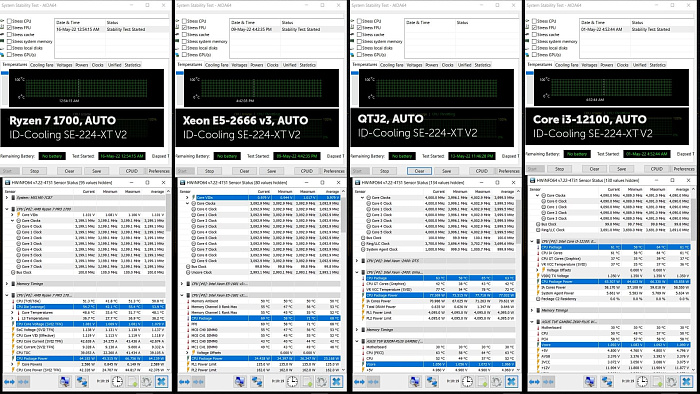The image size is (700, 394).
Task: Expand Memory Timings section in QTJ2 HWiNFO
Action: (x=357, y=330)
